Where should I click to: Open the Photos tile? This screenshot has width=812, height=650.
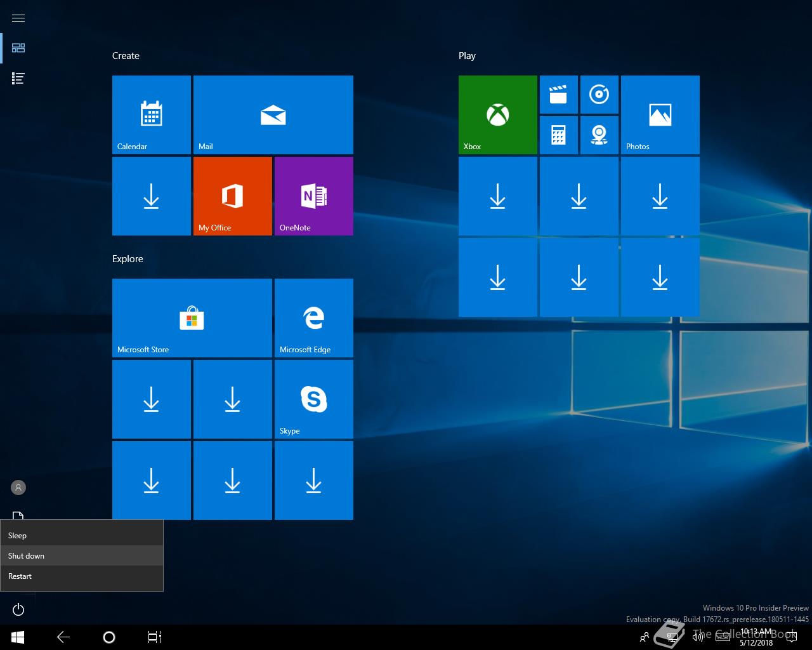660,115
